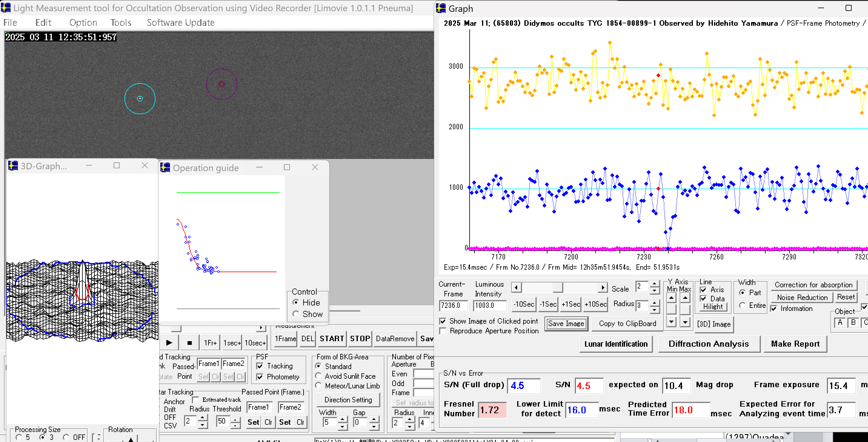868x442 pixels.
Task: Open the Tools menu
Action: 121,23
